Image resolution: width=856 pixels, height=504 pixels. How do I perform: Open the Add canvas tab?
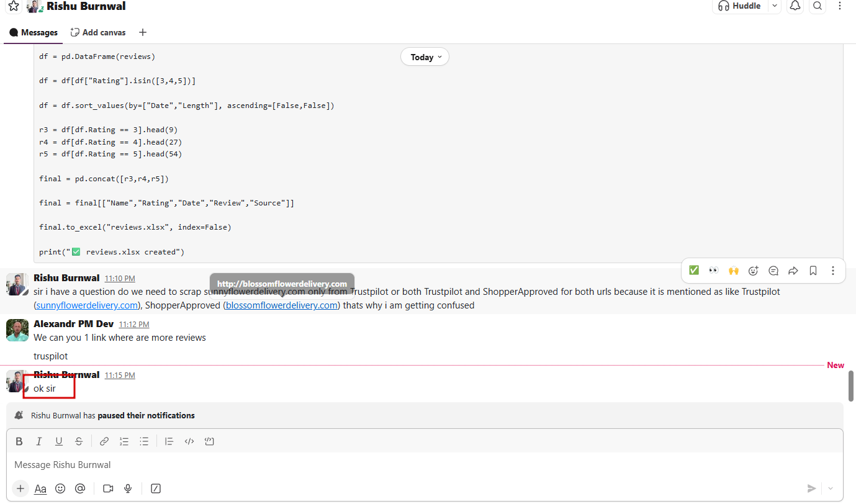coord(98,32)
